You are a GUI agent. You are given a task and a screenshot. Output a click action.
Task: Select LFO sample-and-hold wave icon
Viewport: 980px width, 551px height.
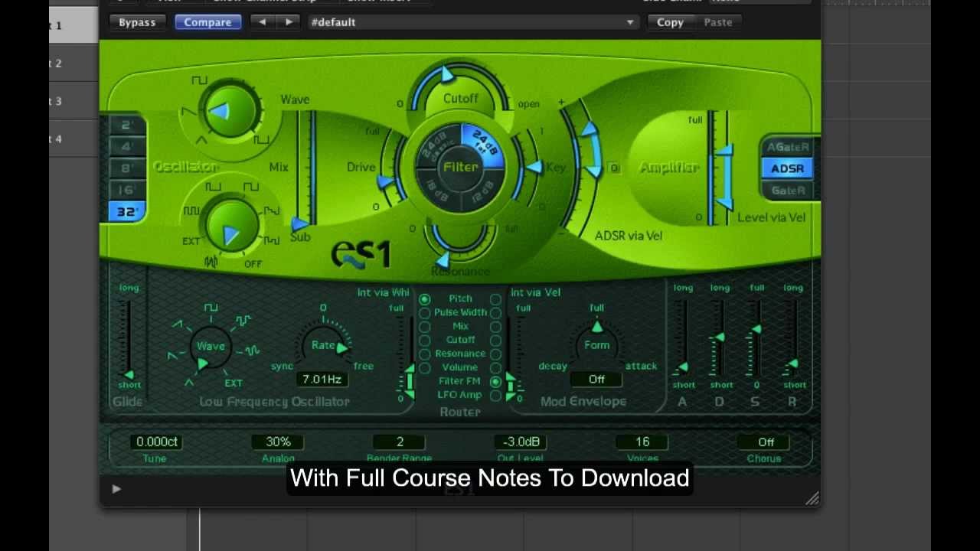click(243, 321)
